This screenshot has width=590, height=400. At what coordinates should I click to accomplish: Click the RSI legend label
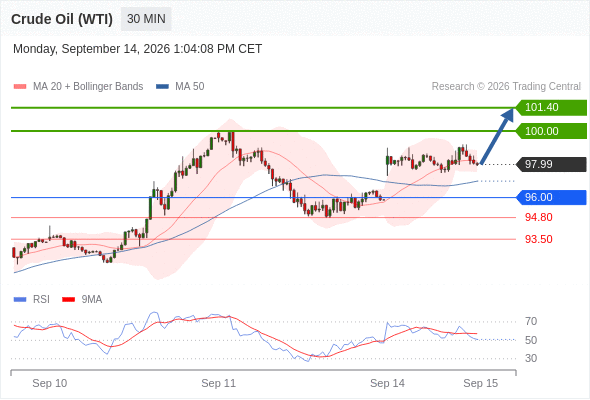[41, 300]
